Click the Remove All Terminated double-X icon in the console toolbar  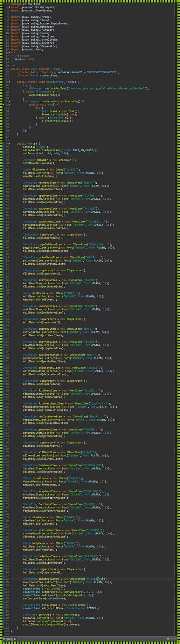pos(174,639)
